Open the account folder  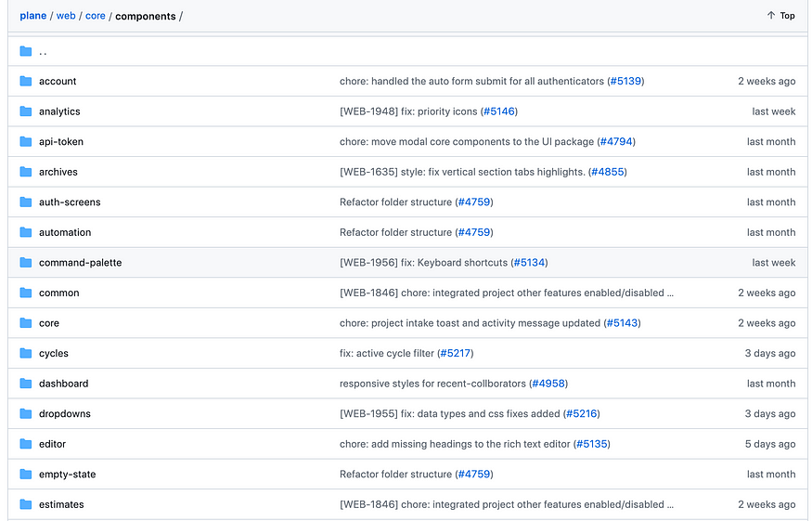pos(58,82)
